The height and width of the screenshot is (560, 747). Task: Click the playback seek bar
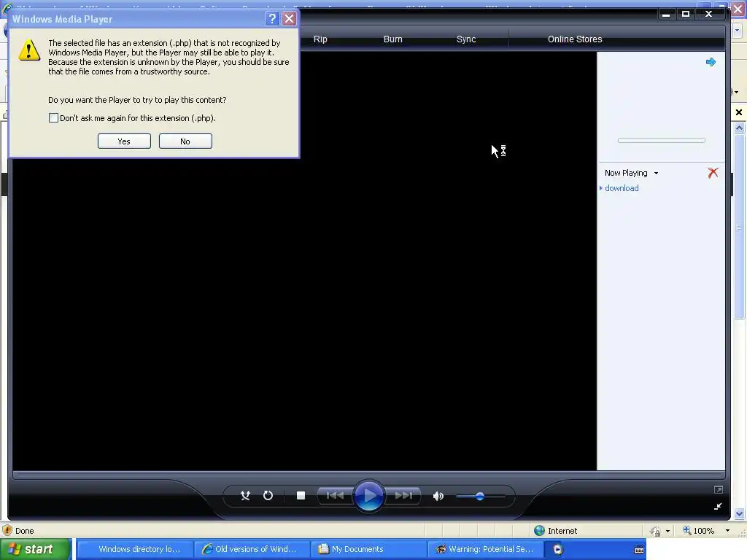[368, 475]
